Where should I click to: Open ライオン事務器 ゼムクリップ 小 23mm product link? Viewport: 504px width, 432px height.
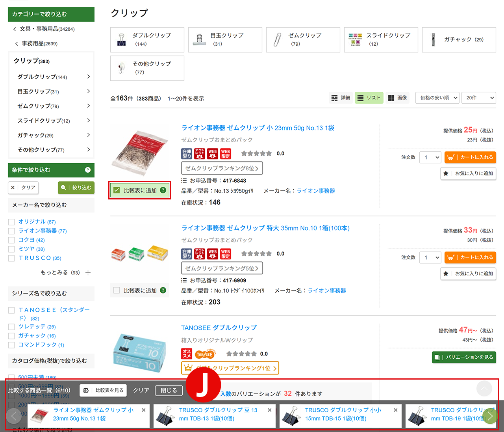pos(258,128)
